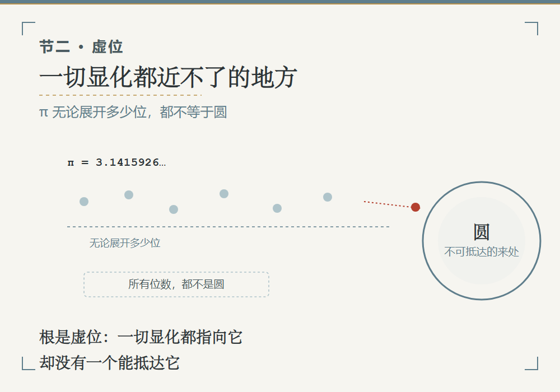Click the lowest gray dot, third from left
The height and width of the screenshot is (392, 560).
174,209
